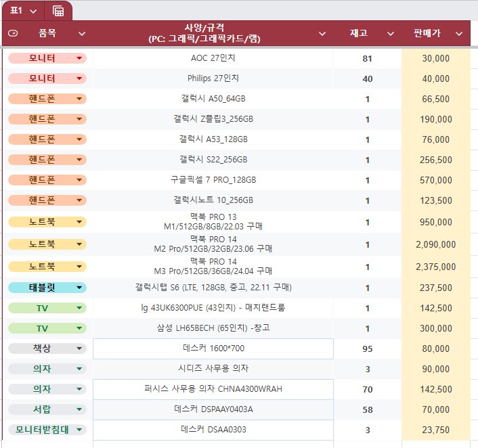Open the 품목 column filter chevron
The width and height of the screenshot is (478, 448).
click(x=82, y=34)
